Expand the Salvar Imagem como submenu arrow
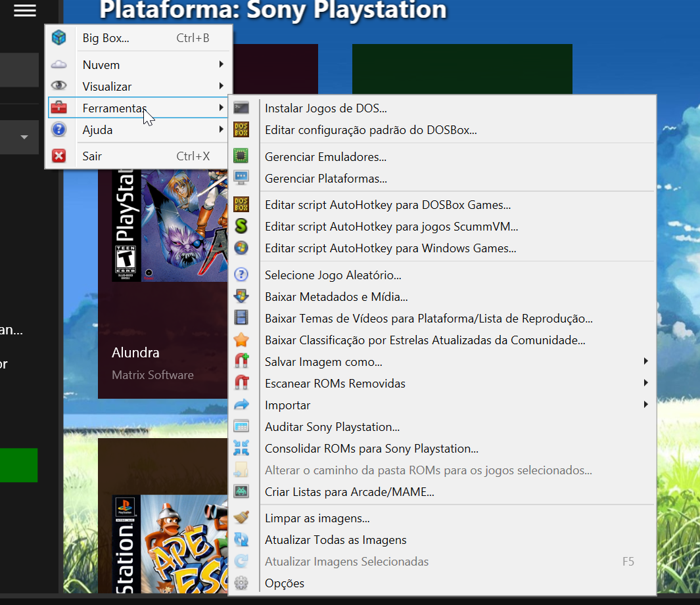Viewport: 700px width, 605px height. pos(646,362)
